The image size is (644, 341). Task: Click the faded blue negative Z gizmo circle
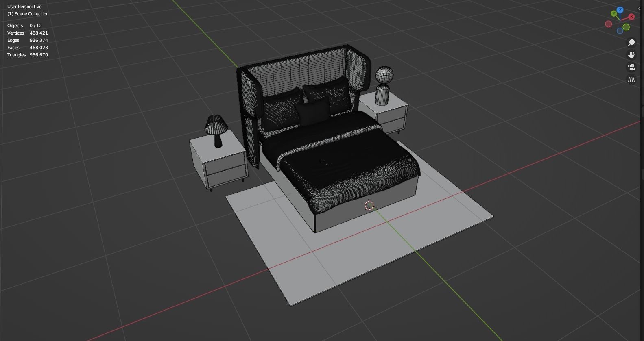620,31
